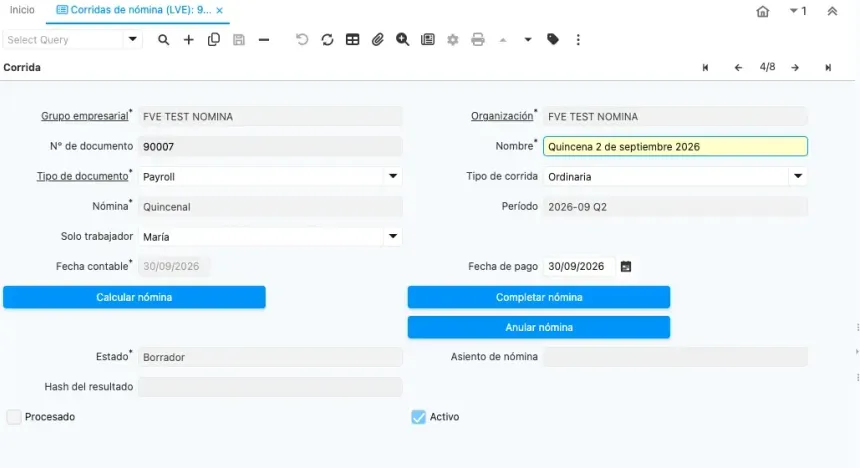Screen dimensions: 860x468
Task: Open zoom across icon
Action: pos(403,40)
